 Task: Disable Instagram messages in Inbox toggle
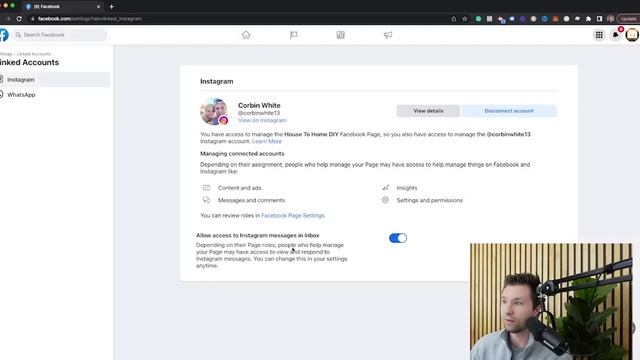(x=398, y=238)
